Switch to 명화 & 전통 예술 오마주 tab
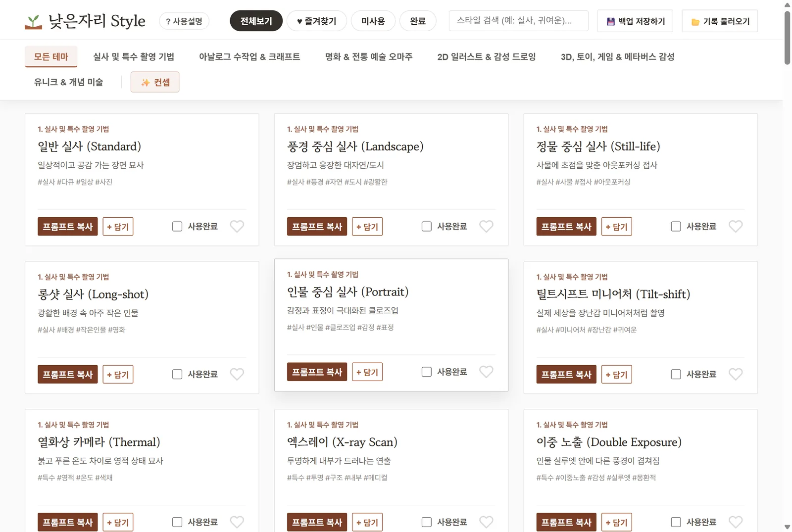792x532 pixels. click(x=369, y=57)
